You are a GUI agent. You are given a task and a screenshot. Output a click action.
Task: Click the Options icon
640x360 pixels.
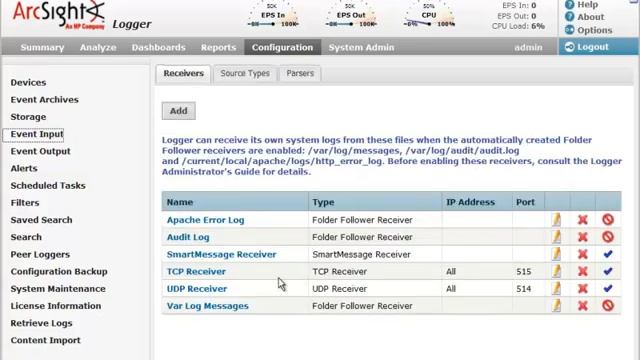[569, 30]
